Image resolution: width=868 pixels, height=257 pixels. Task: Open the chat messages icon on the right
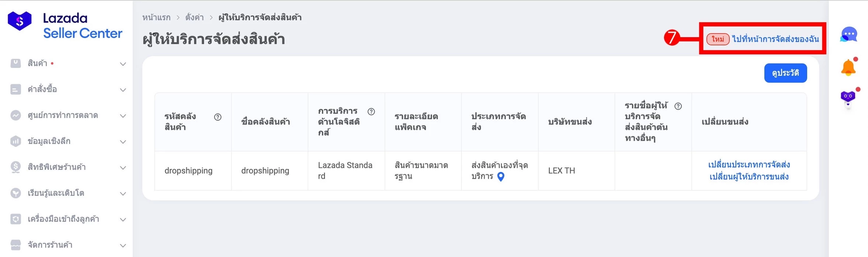point(848,35)
